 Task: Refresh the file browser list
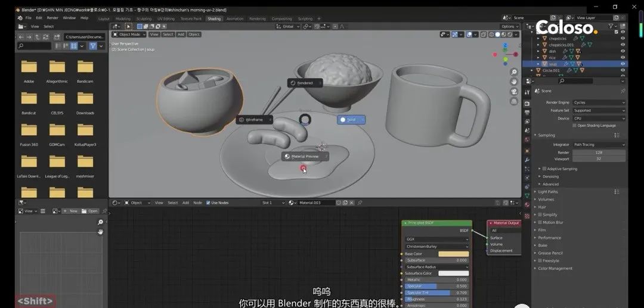[45, 37]
